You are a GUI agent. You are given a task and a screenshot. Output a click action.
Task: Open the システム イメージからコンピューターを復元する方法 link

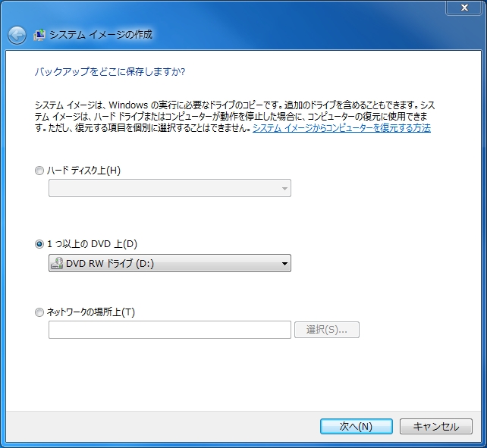click(x=341, y=128)
